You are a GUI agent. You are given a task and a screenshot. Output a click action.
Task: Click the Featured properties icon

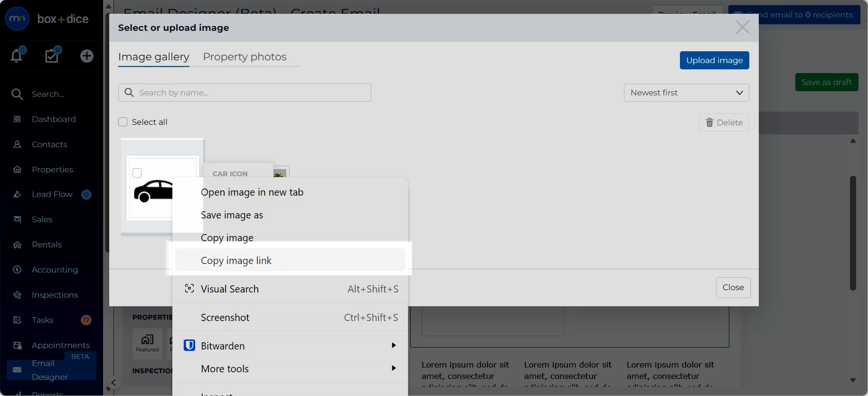pos(147,343)
